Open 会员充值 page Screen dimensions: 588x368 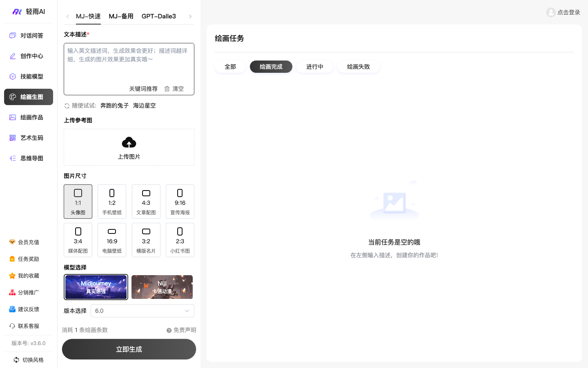coord(29,242)
